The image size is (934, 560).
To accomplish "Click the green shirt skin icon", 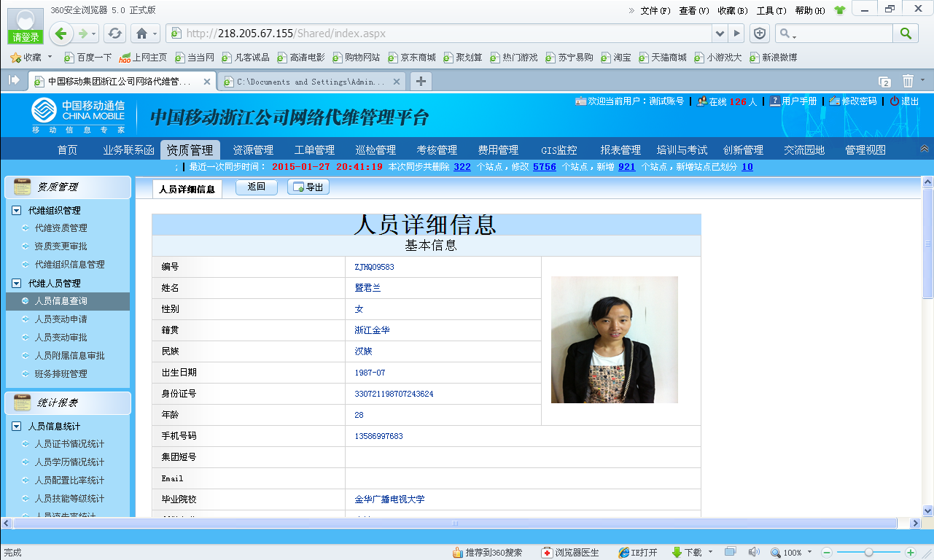I will (x=840, y=10).
